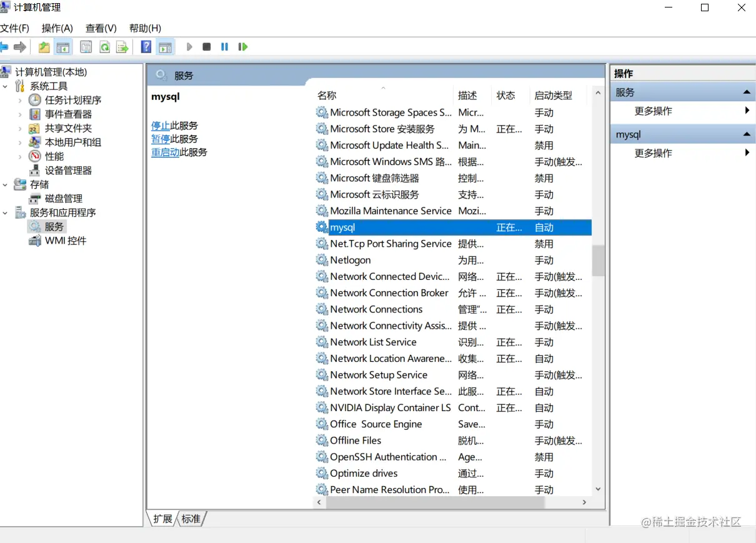Click the 重启动 service link
This screenshot has height=543, width=756.
coord(166,152)
